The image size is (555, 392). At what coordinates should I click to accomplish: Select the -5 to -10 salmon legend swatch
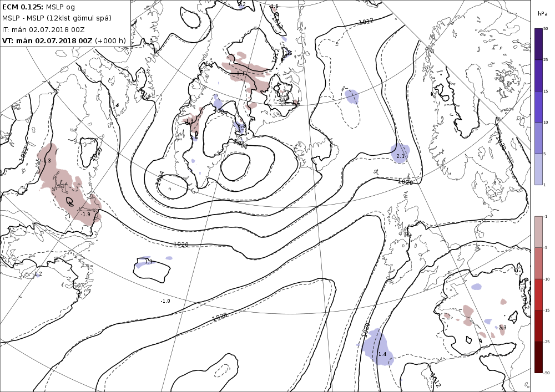(539, 263)
